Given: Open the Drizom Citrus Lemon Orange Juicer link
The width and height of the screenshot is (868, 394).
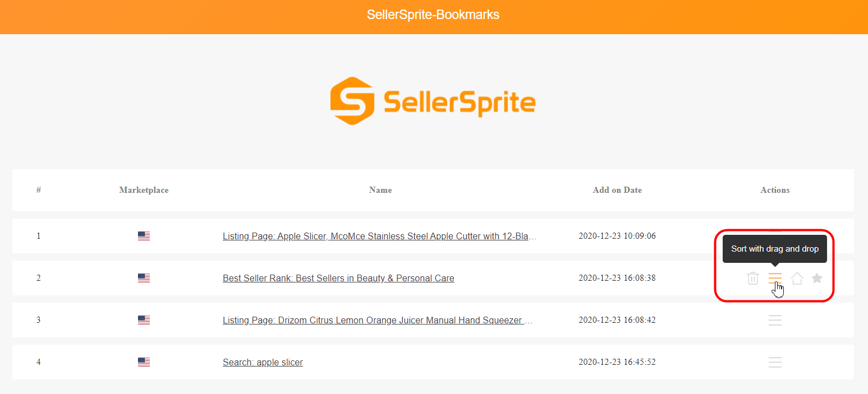Looking at the screenshot, I should click(377, 320).
